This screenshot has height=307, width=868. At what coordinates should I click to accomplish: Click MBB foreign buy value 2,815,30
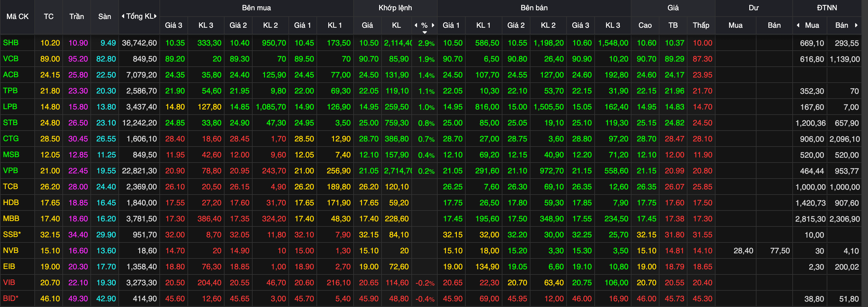810,219
